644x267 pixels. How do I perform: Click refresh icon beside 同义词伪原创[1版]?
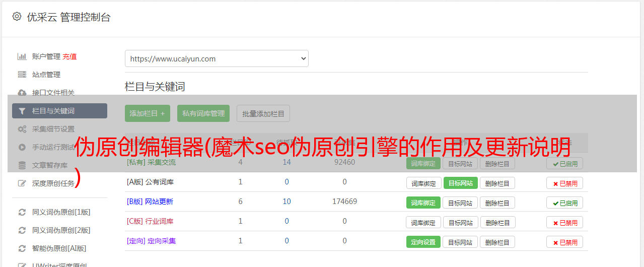pos(22,212)
